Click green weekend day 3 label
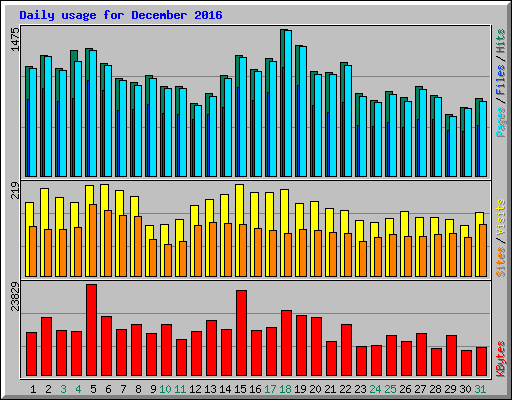 [63, 389]
